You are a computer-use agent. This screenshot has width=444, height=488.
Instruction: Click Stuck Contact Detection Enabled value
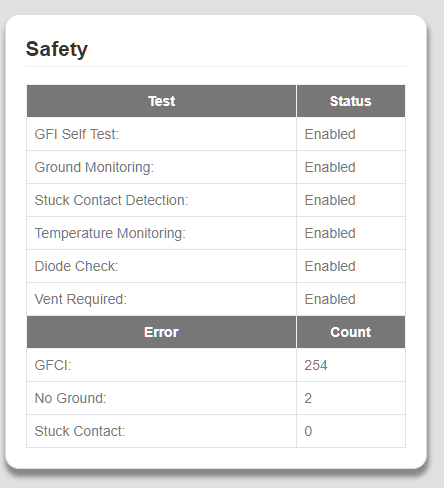point(330,200)
